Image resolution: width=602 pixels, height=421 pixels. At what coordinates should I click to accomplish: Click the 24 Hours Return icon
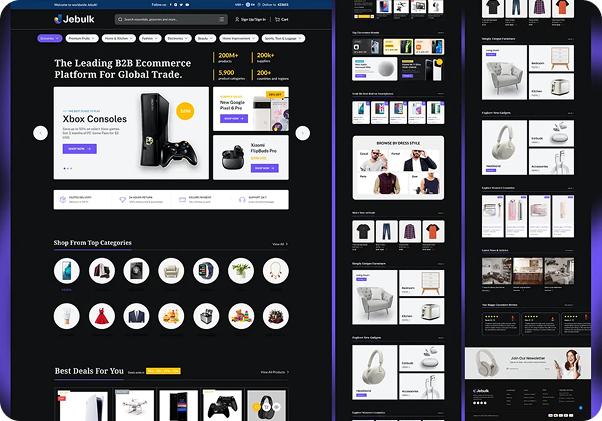(x=122, y=200)
